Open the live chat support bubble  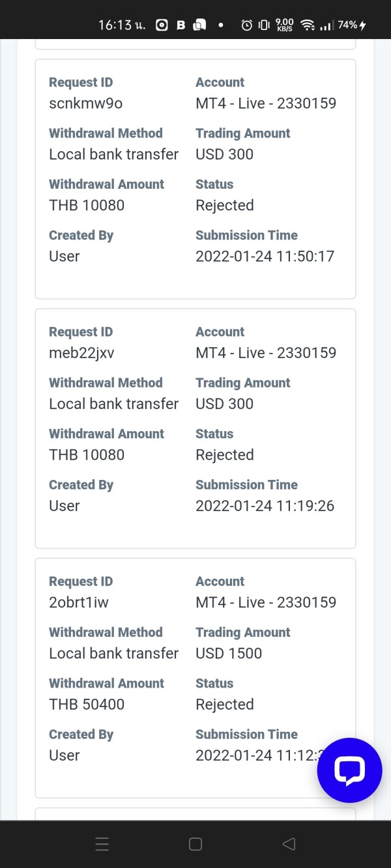349,770
